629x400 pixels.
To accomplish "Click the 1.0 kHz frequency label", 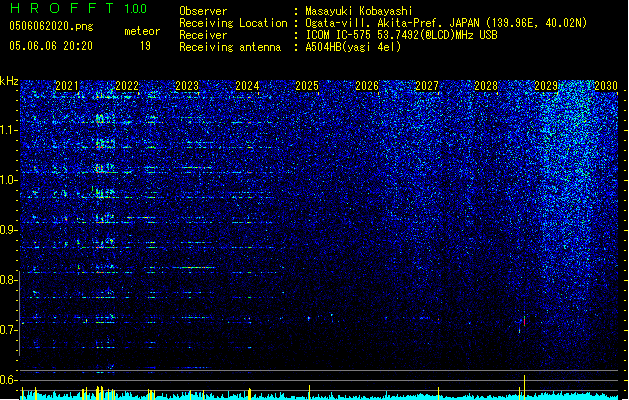I will 9,180.
